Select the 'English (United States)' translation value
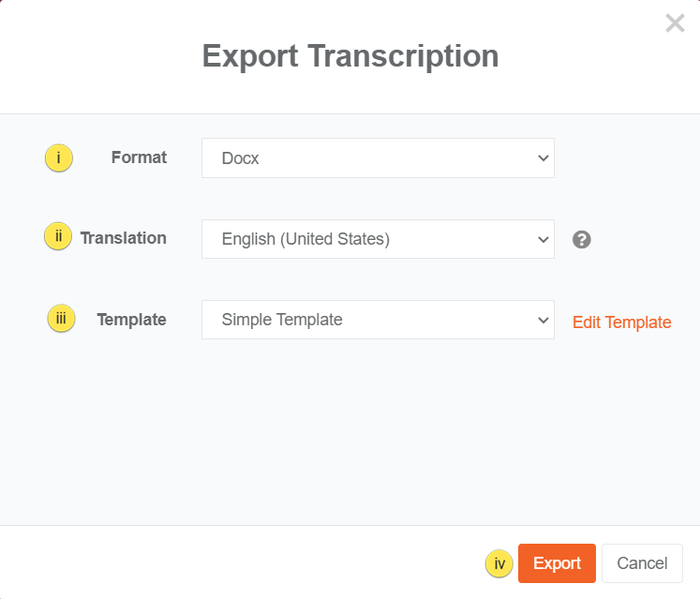The height and width of the screenshot is (599, 700). click(x=305, y=239)
